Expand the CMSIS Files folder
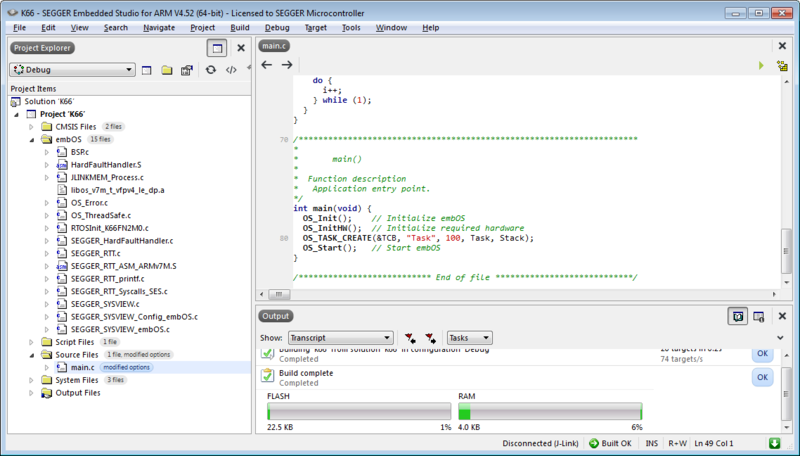The image size is (800, 456). [x=31, y=127]
